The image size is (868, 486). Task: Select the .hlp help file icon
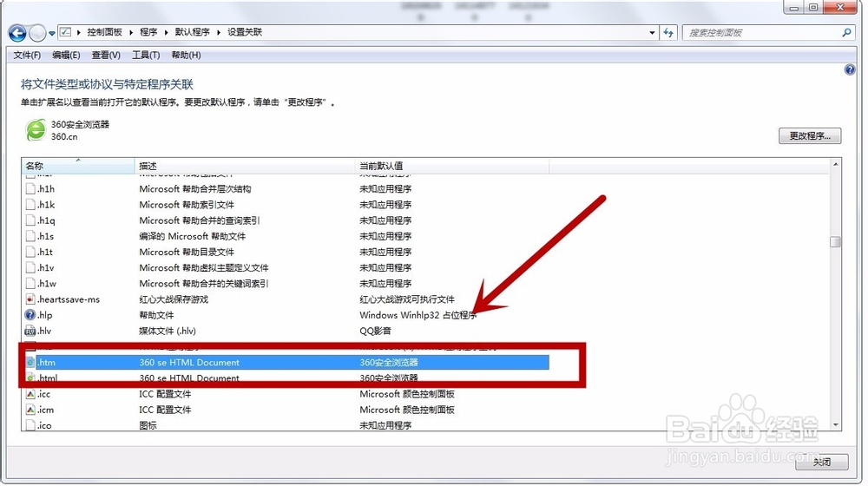(30, 315)
